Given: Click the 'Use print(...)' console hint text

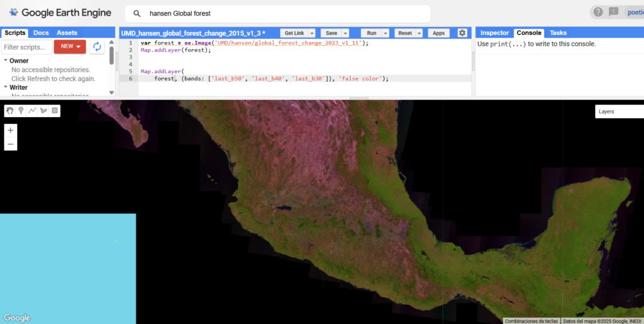Looking at the screenshot, I should [x=536, y=44].
